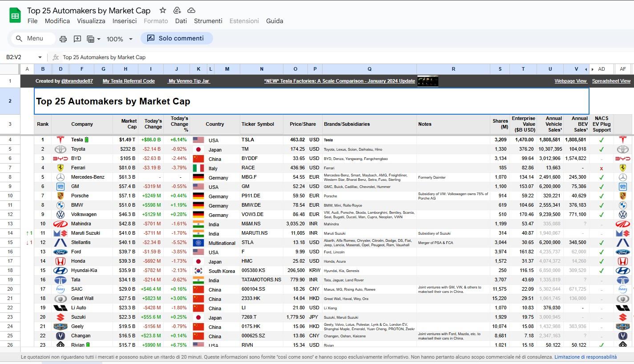Screen dimensions: 634x364
Task: Star this spreadsheet document
Action: coord(163,10)
